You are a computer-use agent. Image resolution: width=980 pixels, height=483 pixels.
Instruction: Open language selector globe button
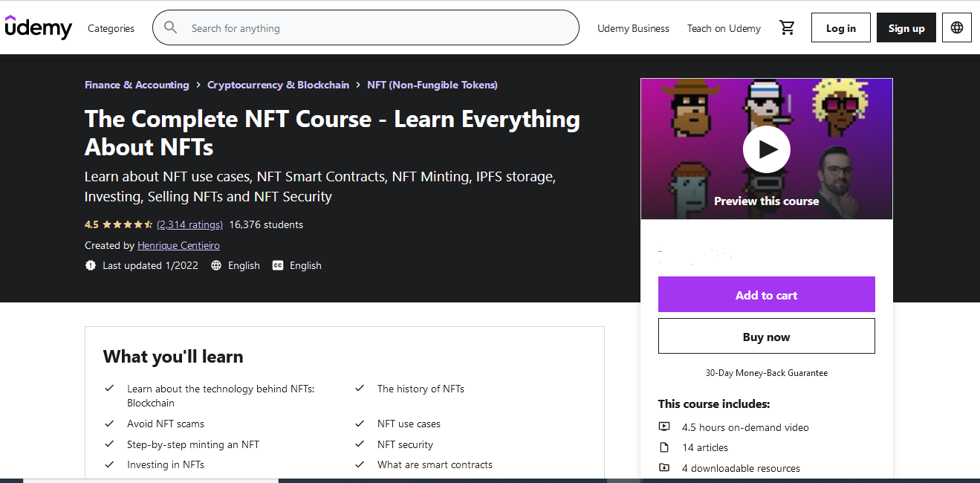click(957, 27)
